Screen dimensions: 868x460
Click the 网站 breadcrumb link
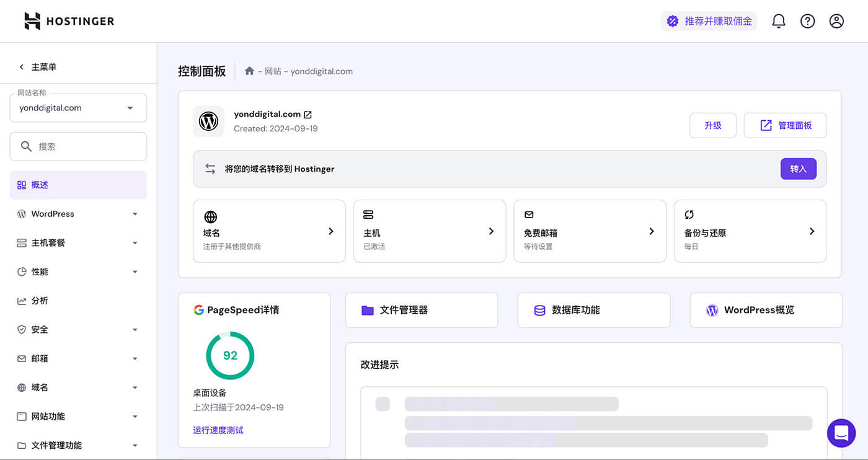coord(273,71)
